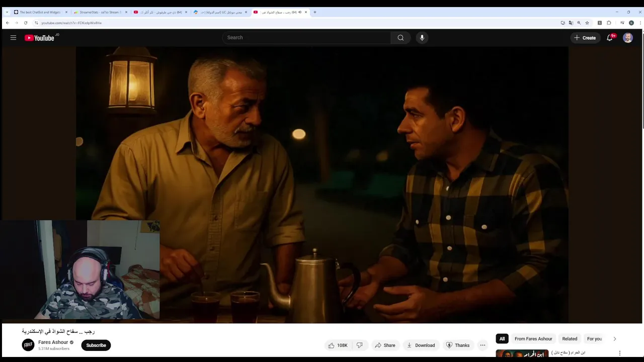This screenshot has height=362, width=644.
Task: Open Chrome zoom magnifier icon
Action: tap(579, 23)
